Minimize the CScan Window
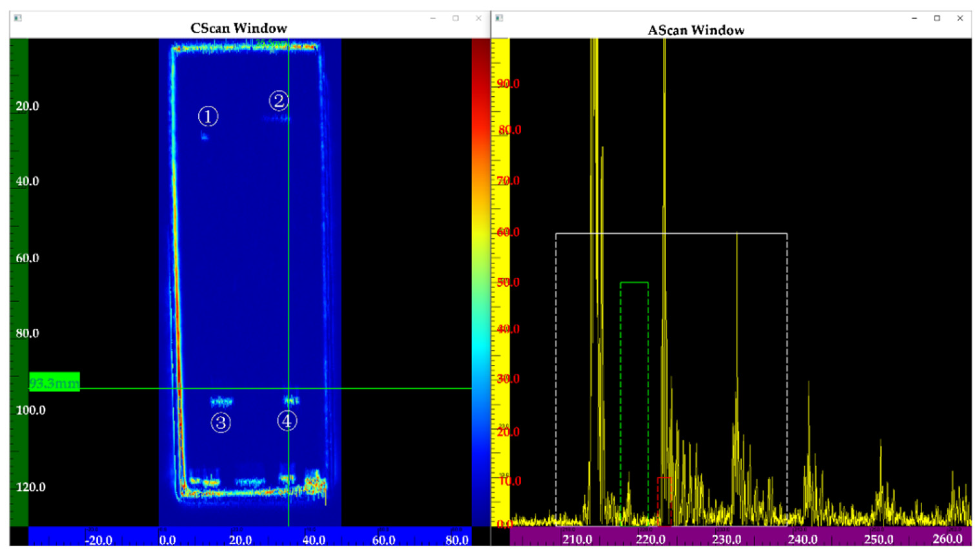The width and height of the screenshot is (980, 556). coord(433,18)
